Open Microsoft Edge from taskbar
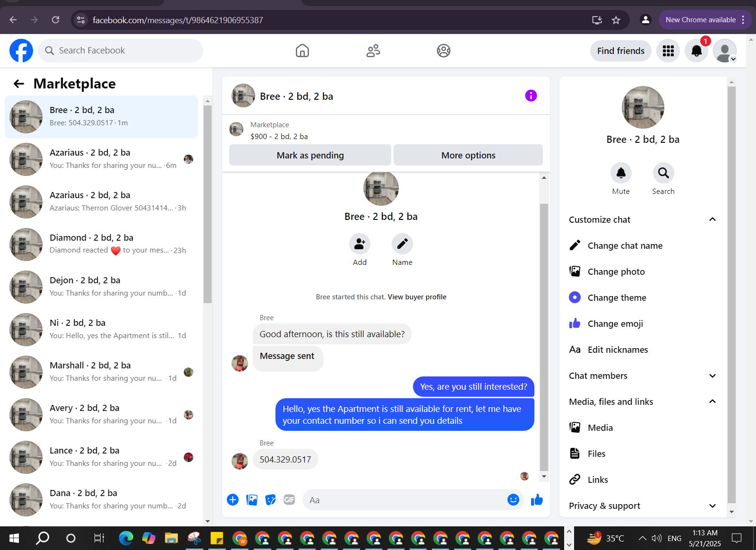 (126, 538)
